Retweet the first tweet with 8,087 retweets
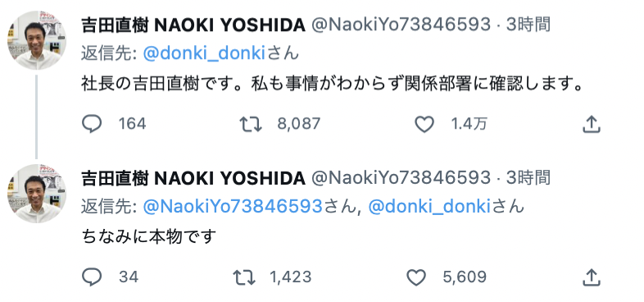 click(x=251, y=124)
